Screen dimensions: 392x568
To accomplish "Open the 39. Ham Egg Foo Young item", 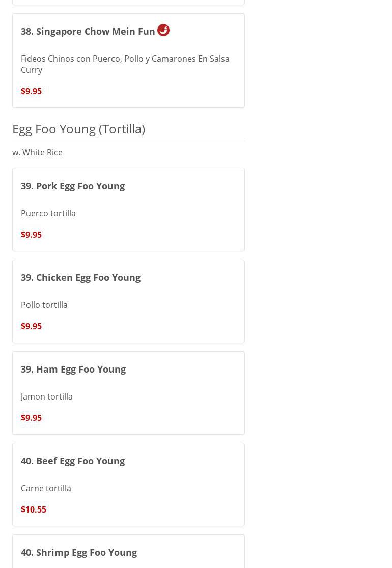I will [73, 369].
